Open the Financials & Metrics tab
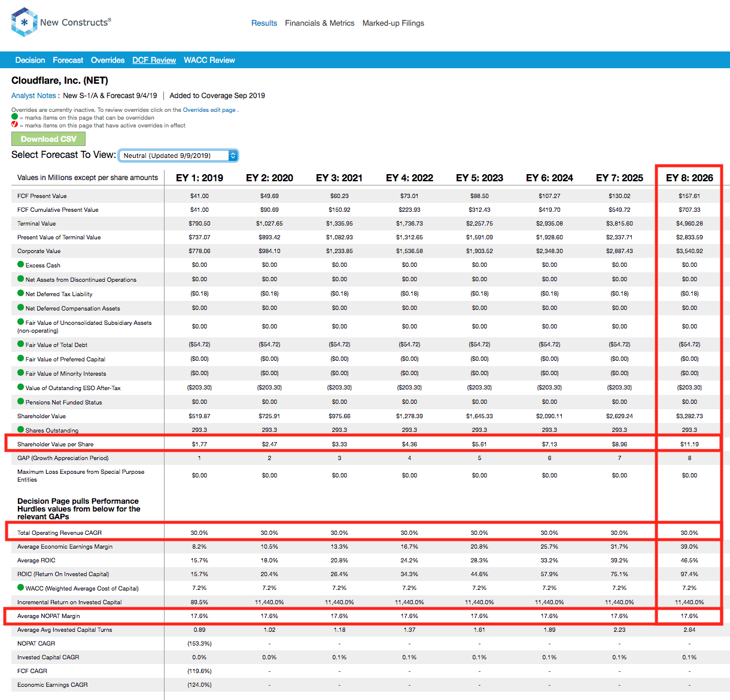 (320, 23)
